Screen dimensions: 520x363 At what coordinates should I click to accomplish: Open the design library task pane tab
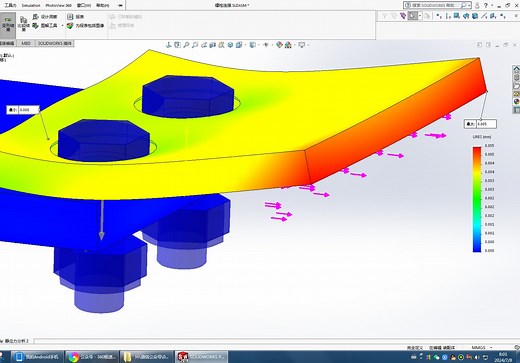(516, 78)
